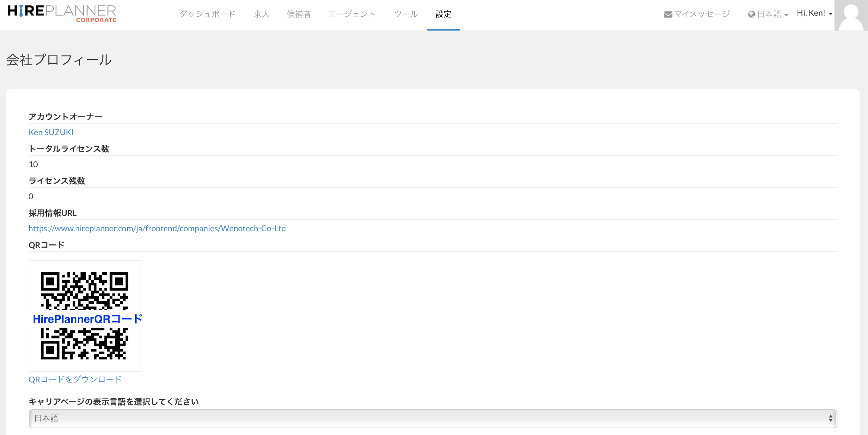Viewport: 868px width, 435px height.
Task: Open the 日本語 language menu in the header
Action: click(x=769, y=14)
